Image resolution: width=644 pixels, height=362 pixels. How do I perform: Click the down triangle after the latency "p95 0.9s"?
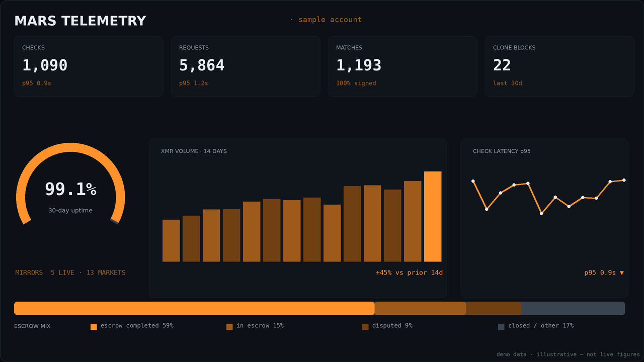point(622,273)
